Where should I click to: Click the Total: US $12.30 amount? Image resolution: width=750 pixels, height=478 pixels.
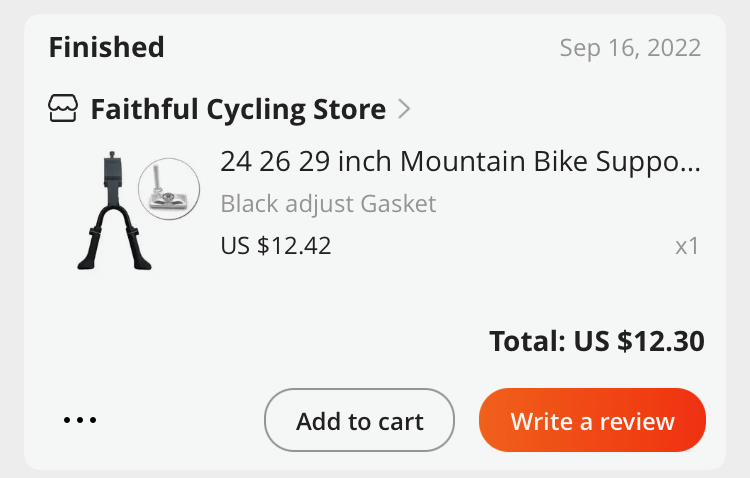[x=596, y=341]
